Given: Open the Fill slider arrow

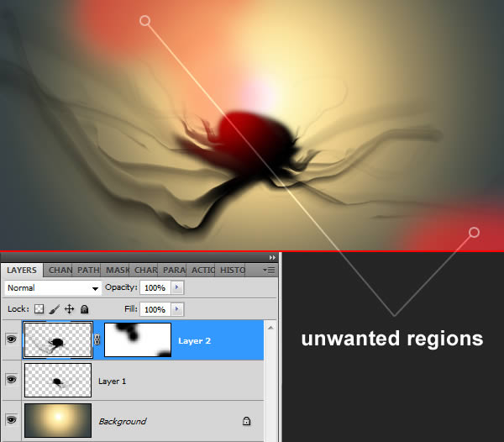Looking at the screenshot, I should coord(176,309).
